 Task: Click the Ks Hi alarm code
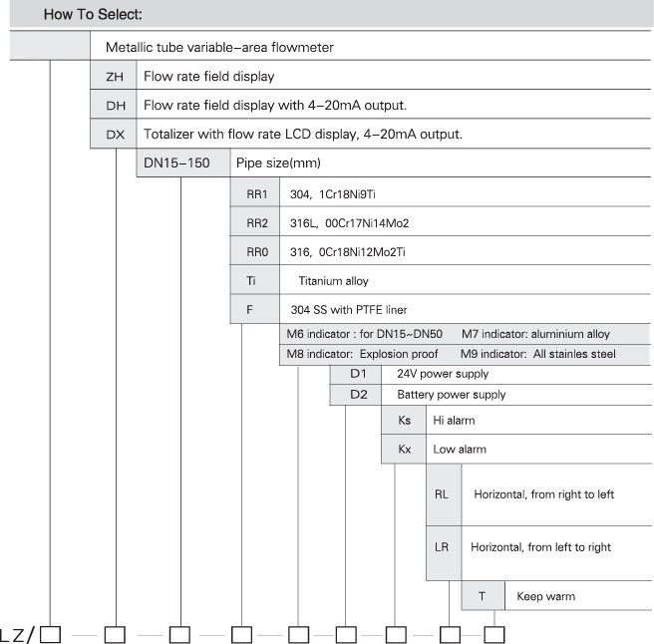(x=404, y=421)
